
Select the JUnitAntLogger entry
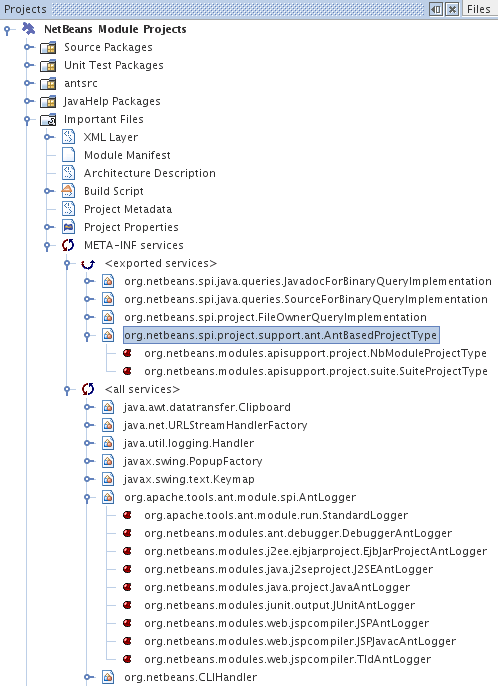coord(280,605)
